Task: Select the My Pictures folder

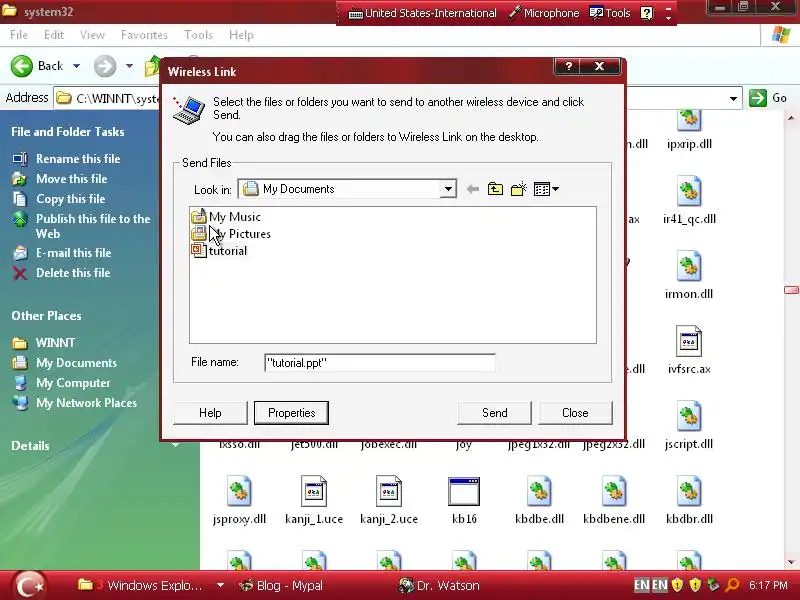Action: coord(231,234)
